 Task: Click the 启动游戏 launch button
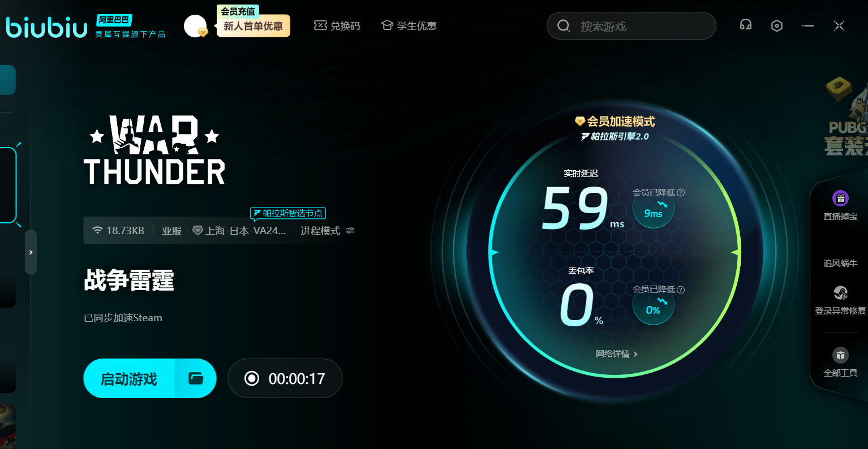[129, 378]
